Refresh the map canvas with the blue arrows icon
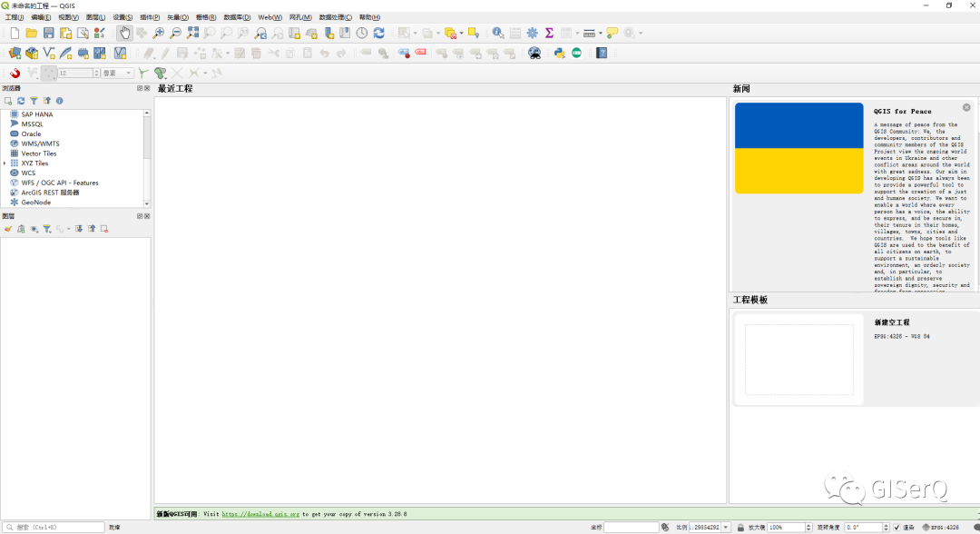Viewport: 980px width, 534px height. click(378, 33)
